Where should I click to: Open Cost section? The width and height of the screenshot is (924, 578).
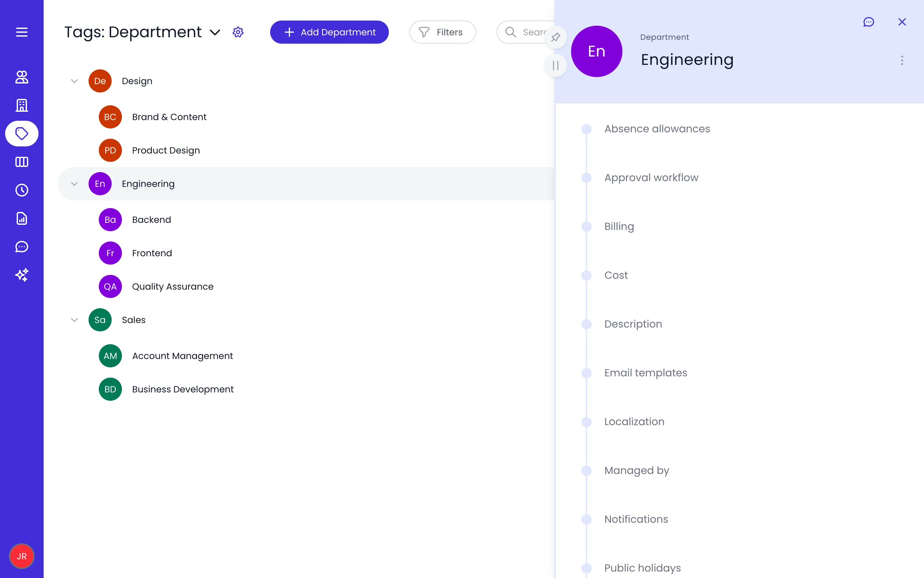click(x=616, y=275)
